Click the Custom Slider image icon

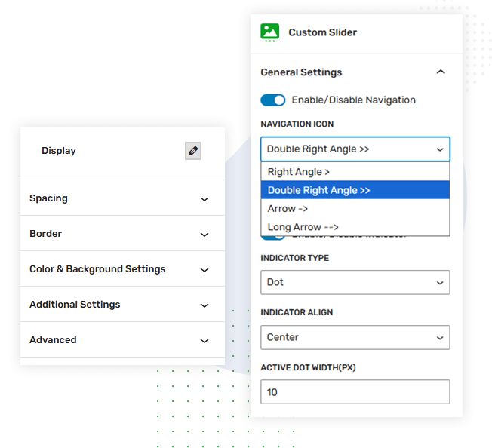point(269,32)
